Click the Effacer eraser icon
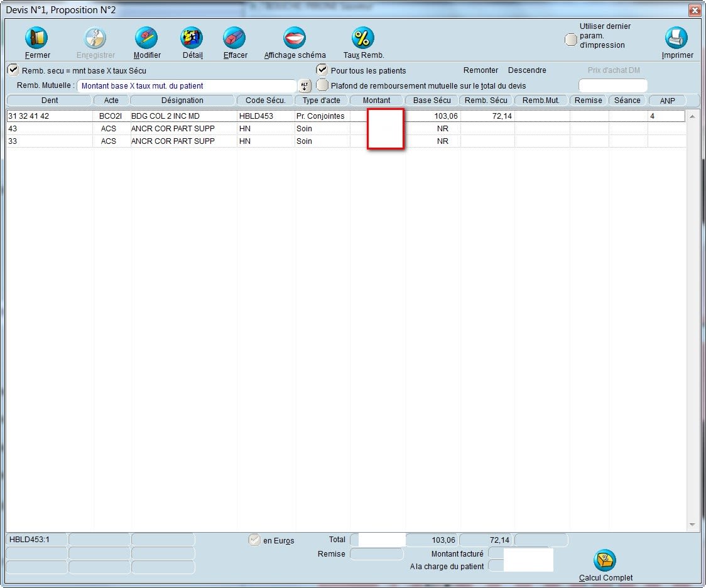The image size is (706, 588). 234,38
